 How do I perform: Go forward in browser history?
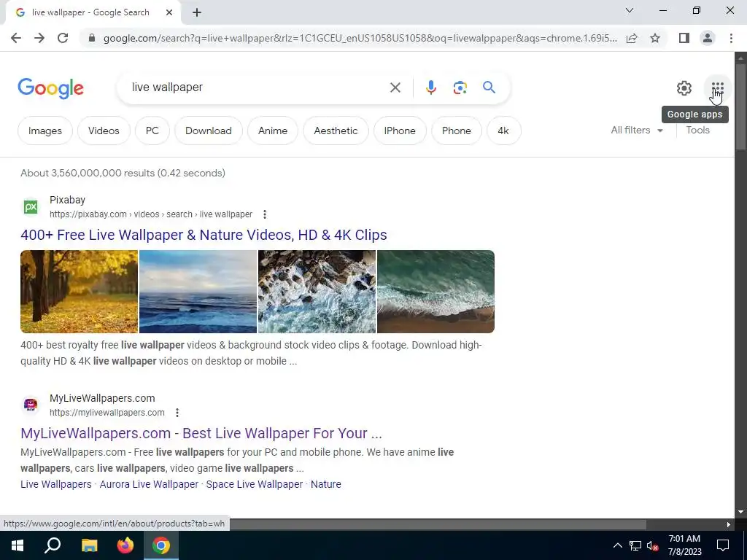click(39, 38)
